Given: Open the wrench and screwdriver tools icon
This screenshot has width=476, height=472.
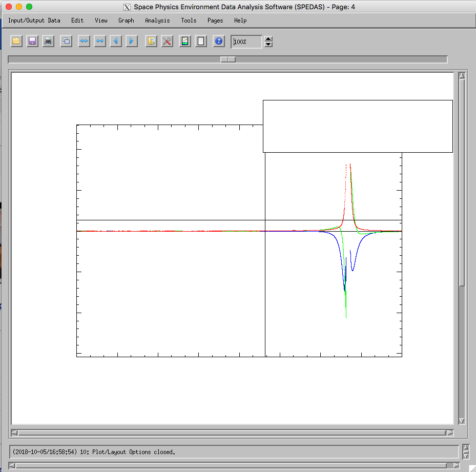Looking at the screenshot, I should pos(167,41).
